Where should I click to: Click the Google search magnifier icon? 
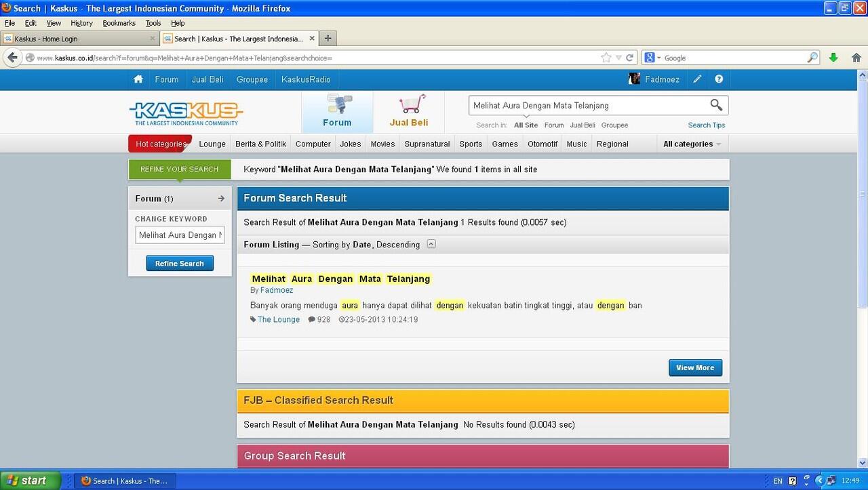point(812,58)
